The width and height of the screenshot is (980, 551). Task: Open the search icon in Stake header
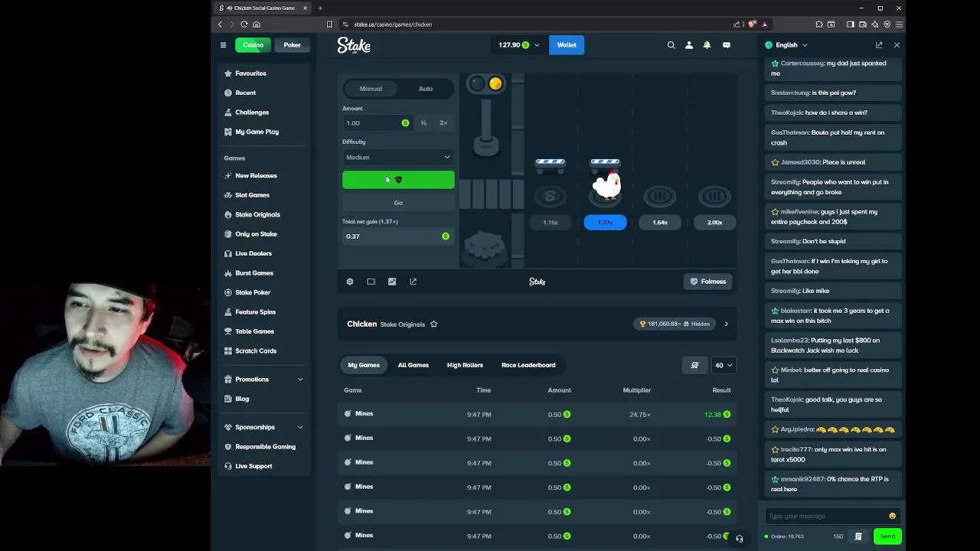[671, 45]
